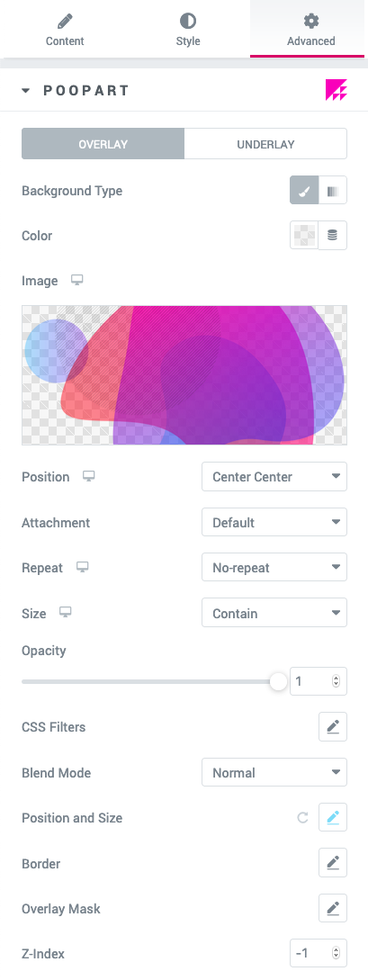Open the global colors stack icon
This screenshot has width=368, height=980.
click(x=333, y=236)
